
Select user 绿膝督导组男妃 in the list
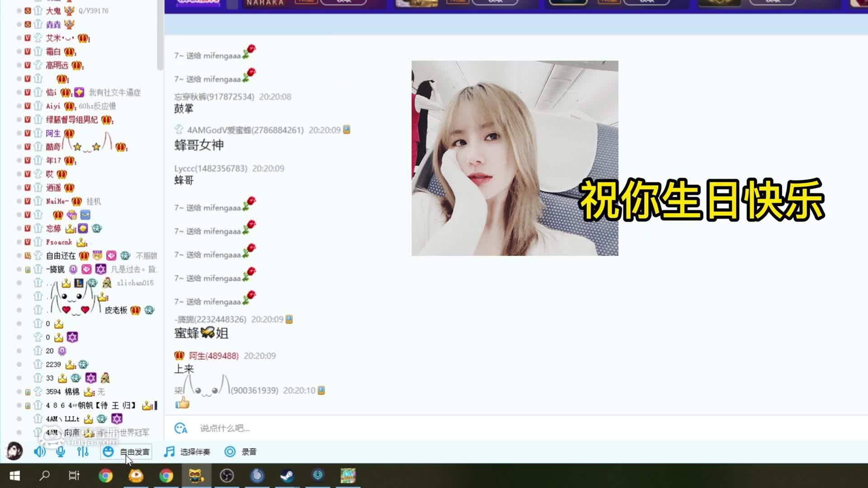tap(71, 120)
